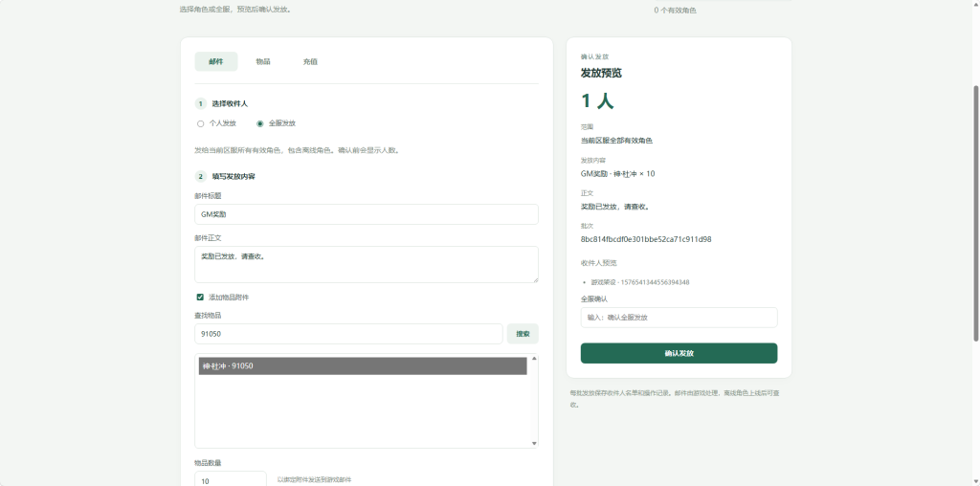980x486 pixels.
Task: Switch to the 邮件 tab
Action: pos(215,61)
